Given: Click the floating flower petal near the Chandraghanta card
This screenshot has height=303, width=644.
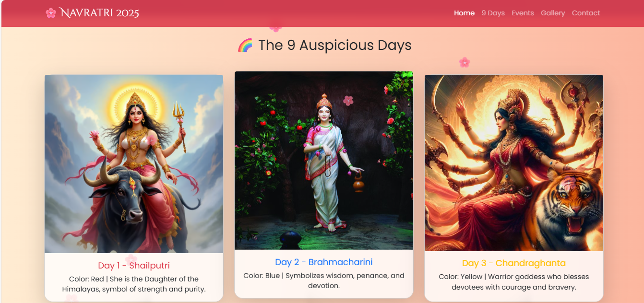Looking at the screenshot, I should click(464, 62).
